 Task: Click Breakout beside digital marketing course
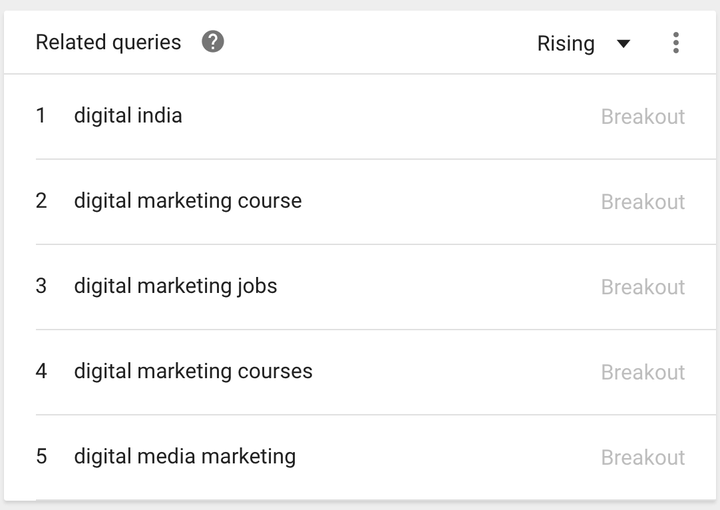click(643, 202)
